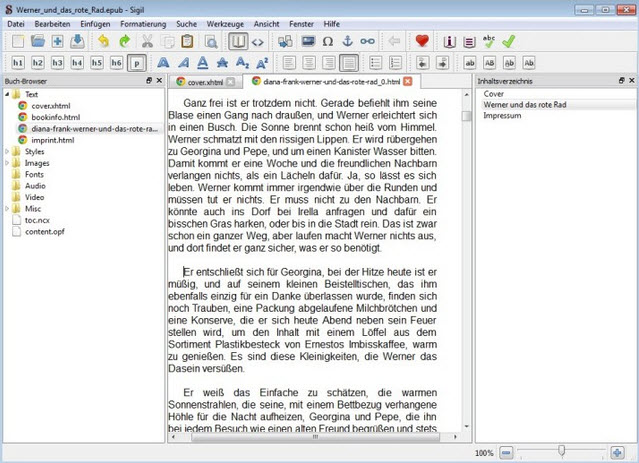
Task: Cut selection with scissors icon
Action: tap(147, 41)
